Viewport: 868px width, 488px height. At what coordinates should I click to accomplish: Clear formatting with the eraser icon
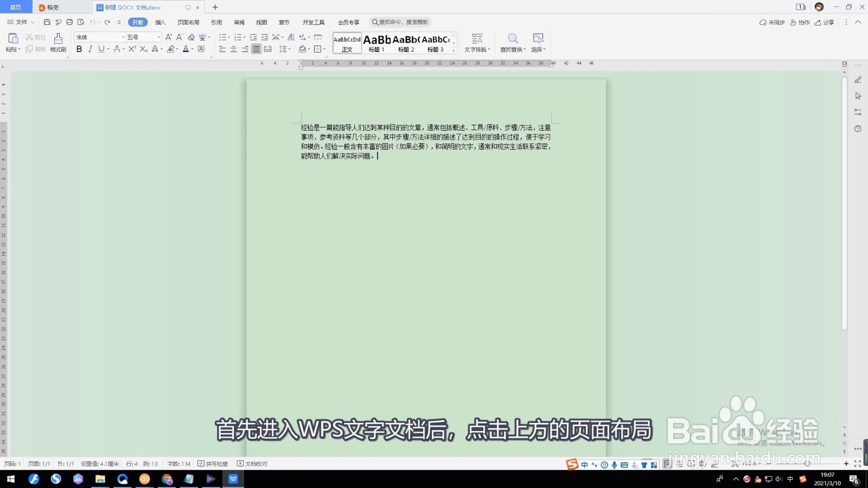(x=191, y=37)
